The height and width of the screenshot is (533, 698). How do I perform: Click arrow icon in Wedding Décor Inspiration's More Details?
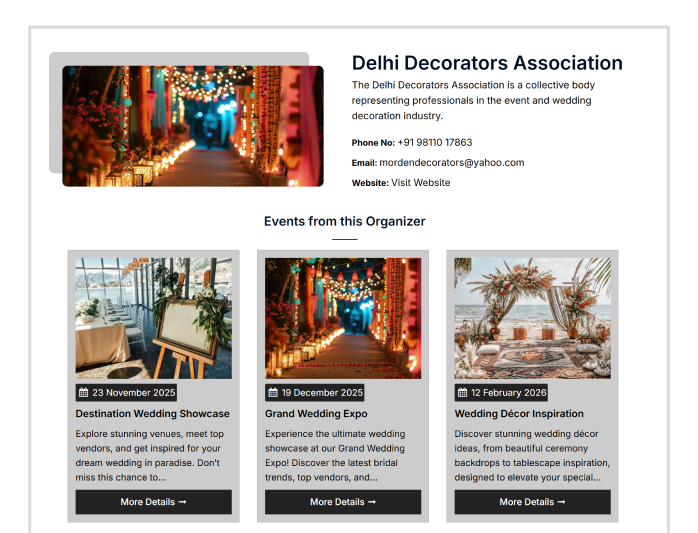(x=561, y=502)
